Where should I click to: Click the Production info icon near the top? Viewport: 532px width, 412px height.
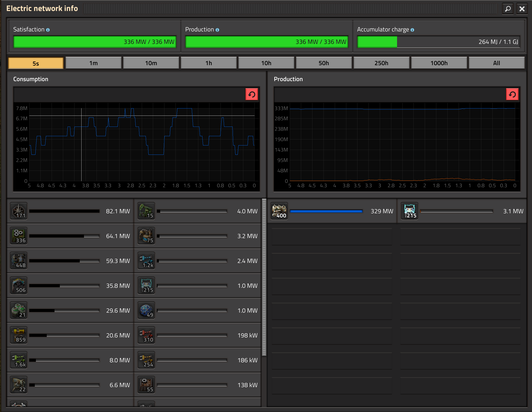[x=217, y=30]
